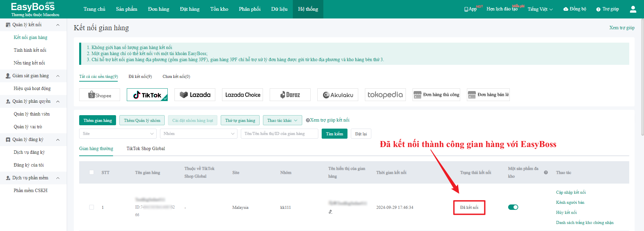This screenshot has width=644, height=231.
Task: Open the Site dropdown filter
Action: pyautogui.click(x=118, y=134)
